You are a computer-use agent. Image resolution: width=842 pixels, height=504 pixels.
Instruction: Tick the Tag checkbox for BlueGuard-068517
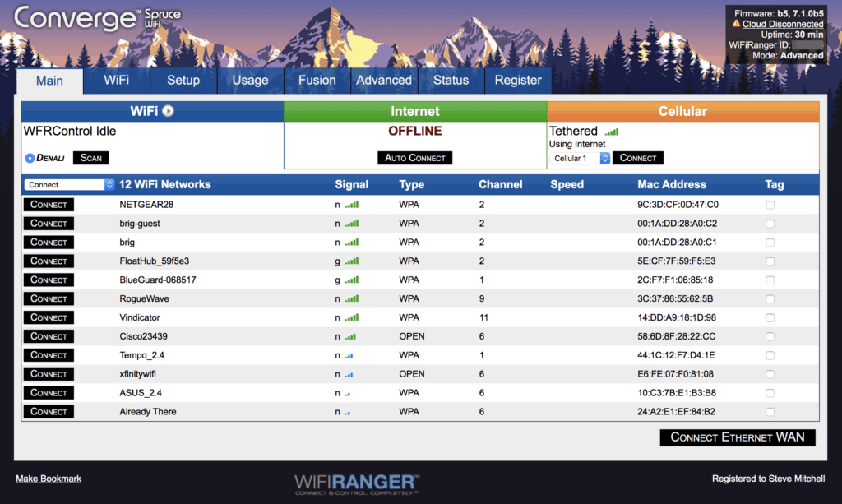(770, 280)
